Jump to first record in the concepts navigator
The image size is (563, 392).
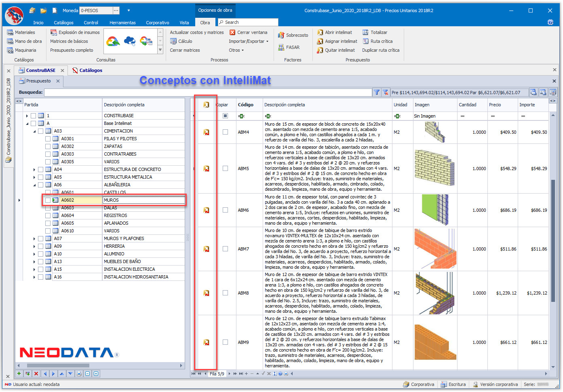click(x=193, y=374)
